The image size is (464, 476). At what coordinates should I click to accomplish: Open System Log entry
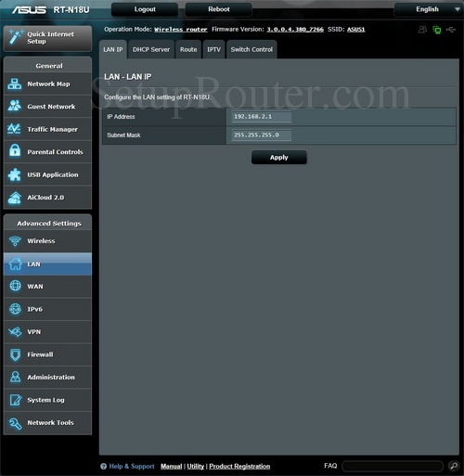click(47, 400)
